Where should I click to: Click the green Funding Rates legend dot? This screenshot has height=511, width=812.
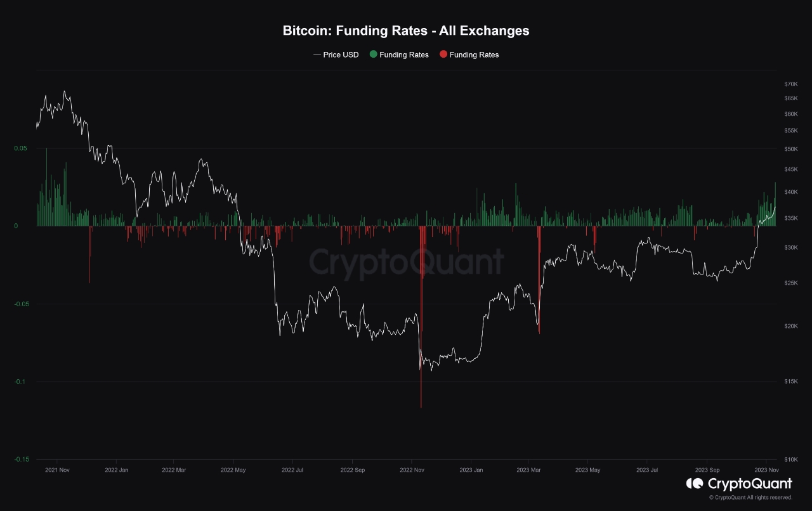coord(374,55)
